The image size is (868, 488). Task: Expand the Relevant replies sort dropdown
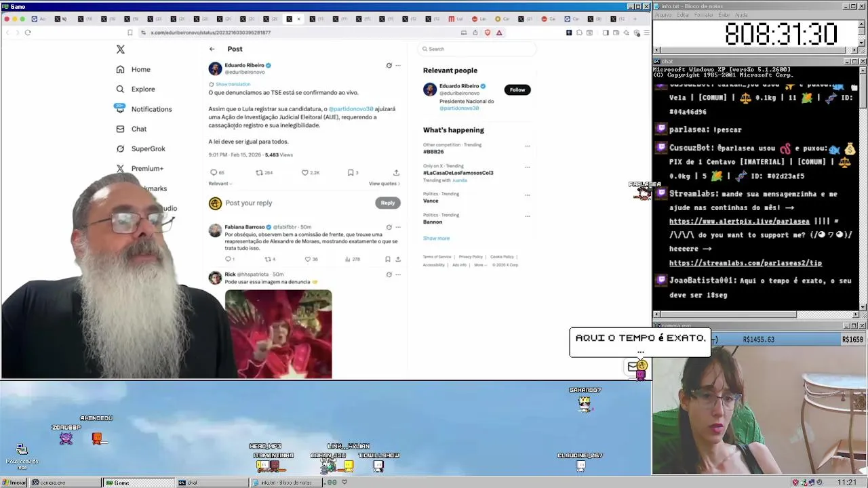pos(220,184)
